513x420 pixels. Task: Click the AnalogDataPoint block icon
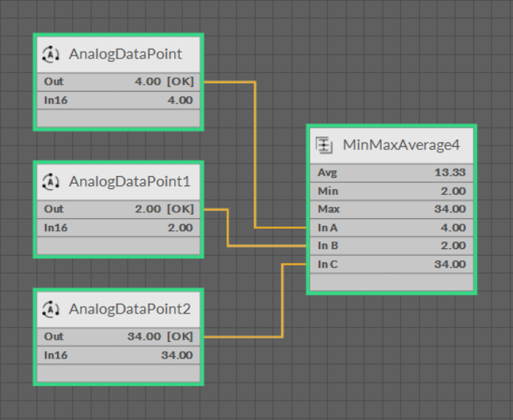coord(51,54)
